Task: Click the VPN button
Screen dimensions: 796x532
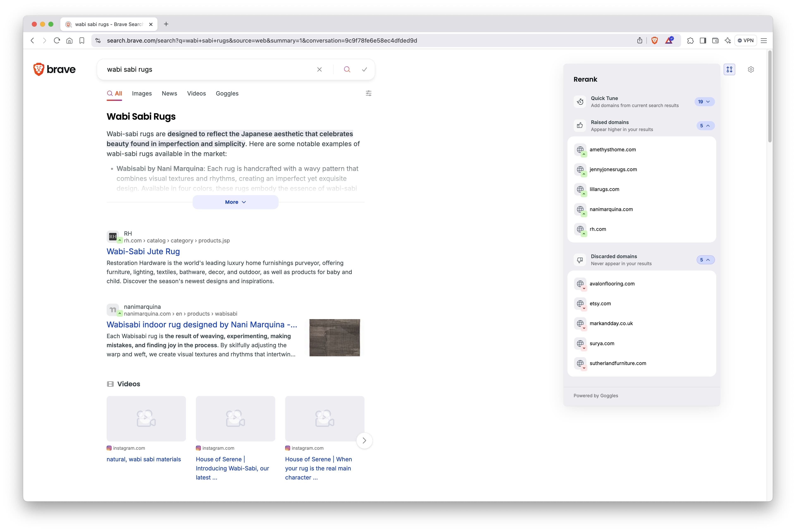Action: [745, 41]
